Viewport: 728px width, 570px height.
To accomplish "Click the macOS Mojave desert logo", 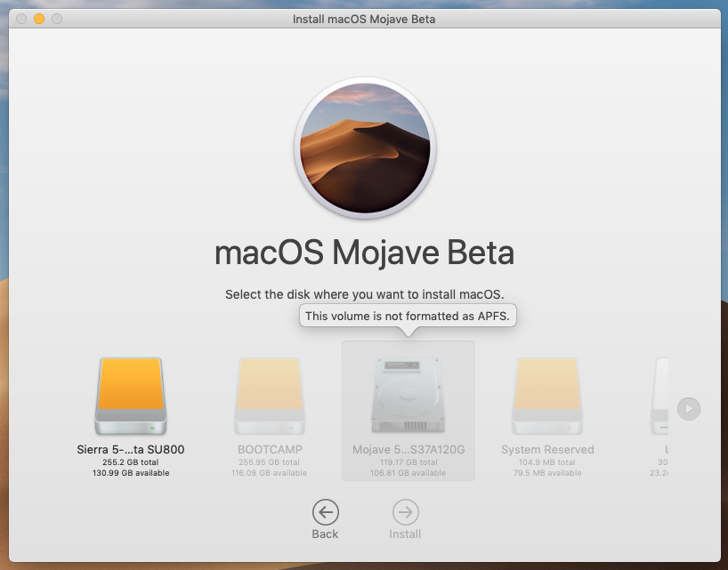I will (x=365, y=148).
